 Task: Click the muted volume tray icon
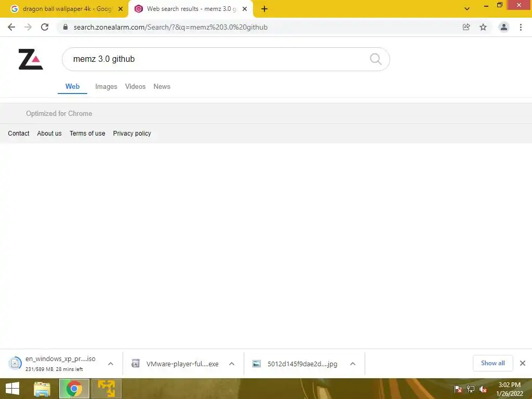[483, 389]
